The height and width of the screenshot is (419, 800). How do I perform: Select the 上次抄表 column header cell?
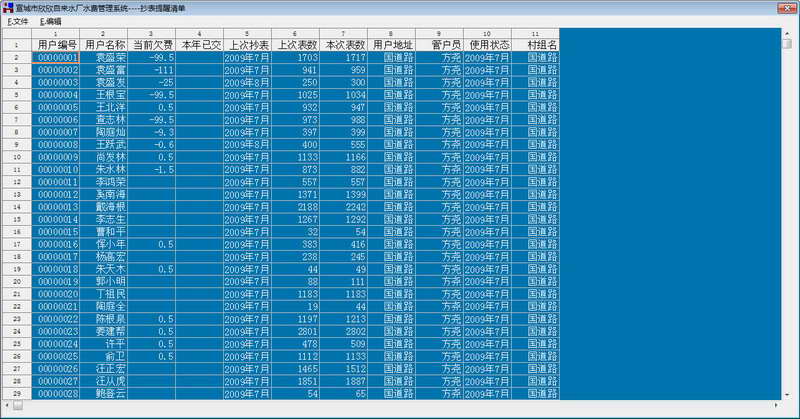click(x=247, y=45)
